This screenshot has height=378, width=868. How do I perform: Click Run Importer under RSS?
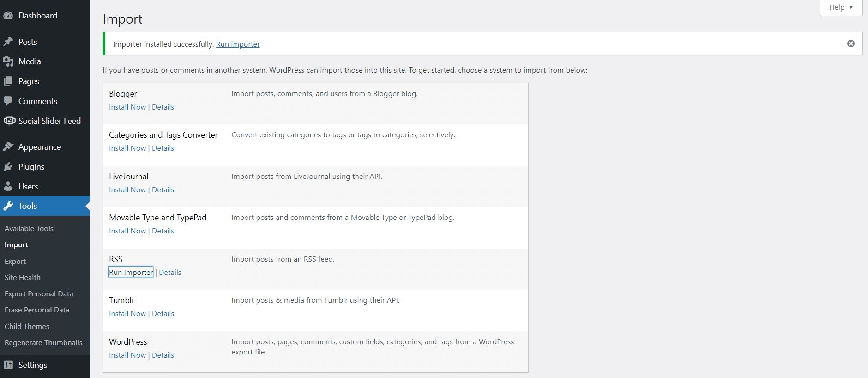coord(131,272)
